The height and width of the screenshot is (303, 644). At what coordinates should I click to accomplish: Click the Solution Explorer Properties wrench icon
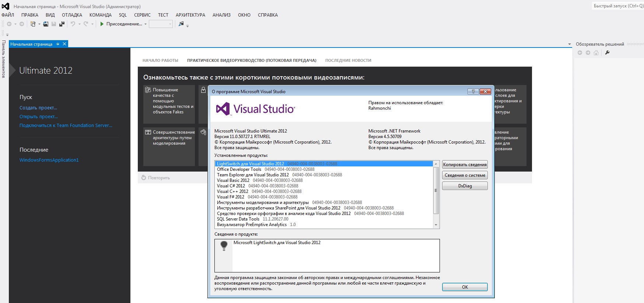[608, 53]
